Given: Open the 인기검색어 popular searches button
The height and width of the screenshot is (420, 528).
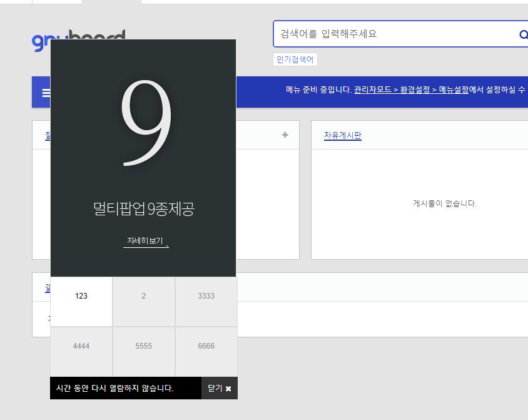Looking at the screenshot, I should point(295,59).
